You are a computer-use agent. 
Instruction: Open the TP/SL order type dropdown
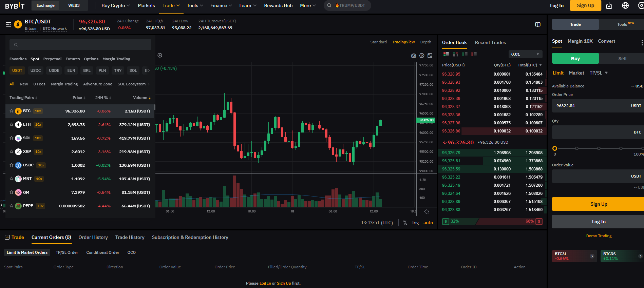[x=599, y=73]
